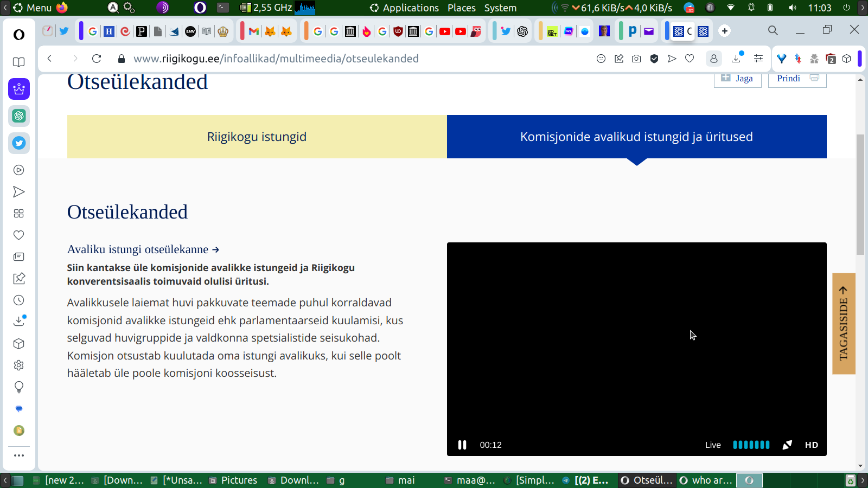Click the TAGASISIDE feedback side tab
Image resolution: width=868 pixels, height=488 pixels.
[x=844, y=324]
